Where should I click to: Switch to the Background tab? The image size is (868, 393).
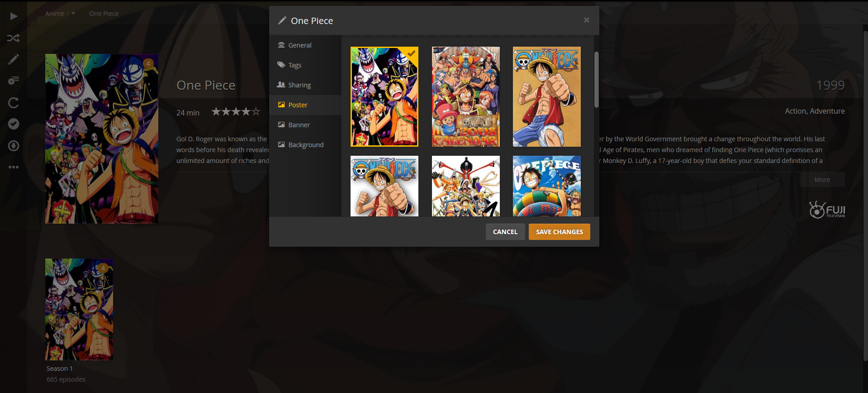click(305, 145)
